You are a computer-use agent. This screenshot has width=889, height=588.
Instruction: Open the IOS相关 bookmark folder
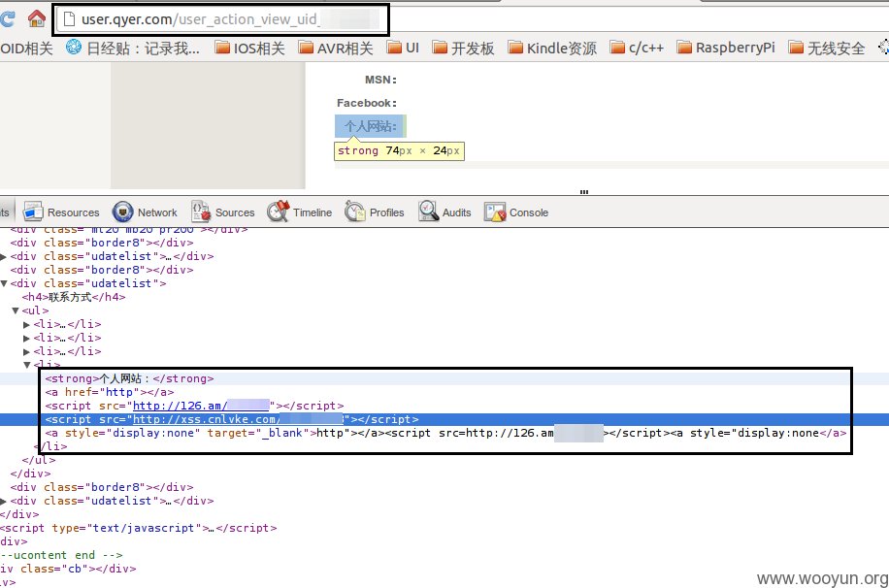(x=249, y=49)
